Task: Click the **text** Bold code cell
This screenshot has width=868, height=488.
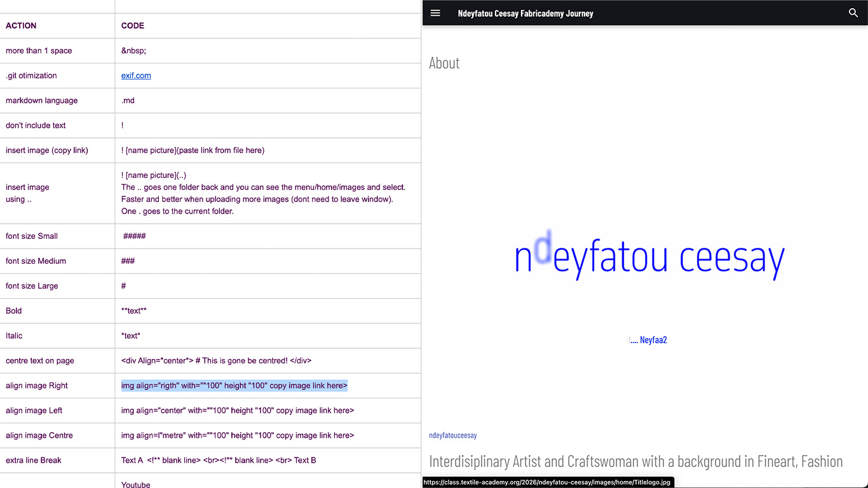Action: (x=133, y=311)
